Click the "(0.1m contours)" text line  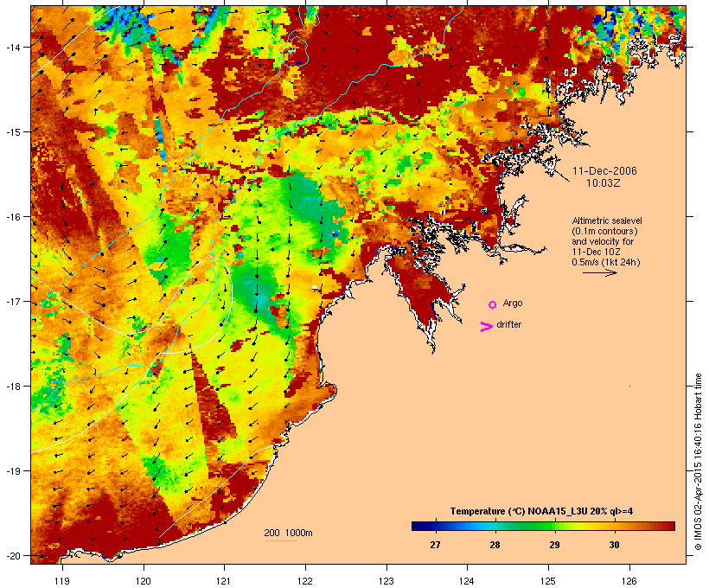[x=605, y=231]
